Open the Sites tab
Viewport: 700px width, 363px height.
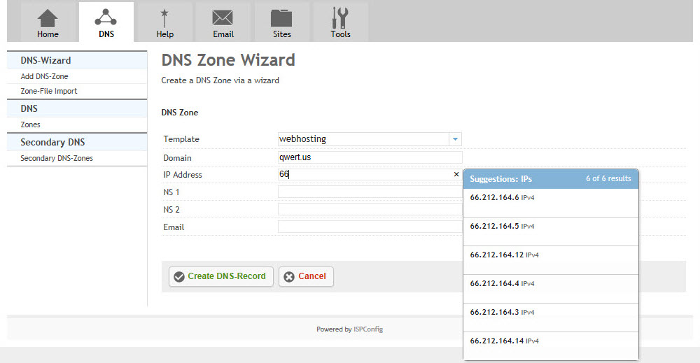coord(282,22)
